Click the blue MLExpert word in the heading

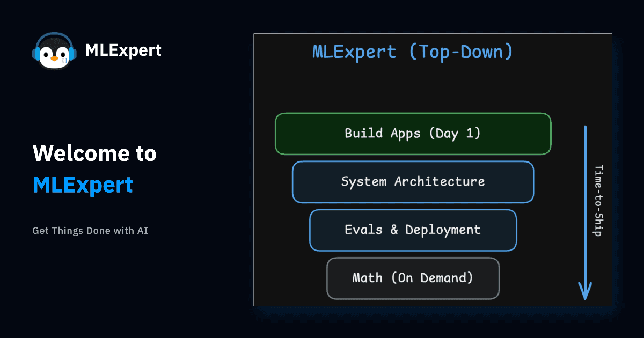pos(83,185)
